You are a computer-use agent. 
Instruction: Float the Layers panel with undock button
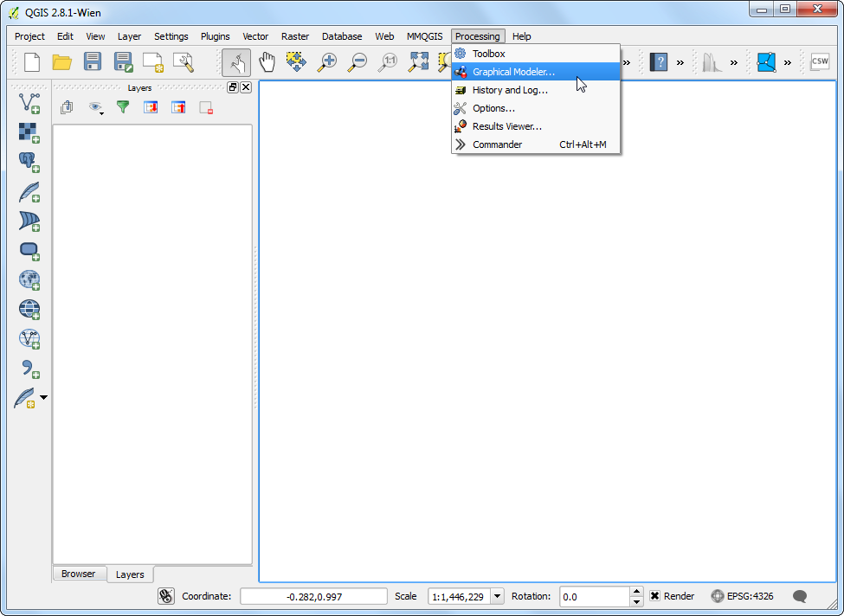(233, 87)
